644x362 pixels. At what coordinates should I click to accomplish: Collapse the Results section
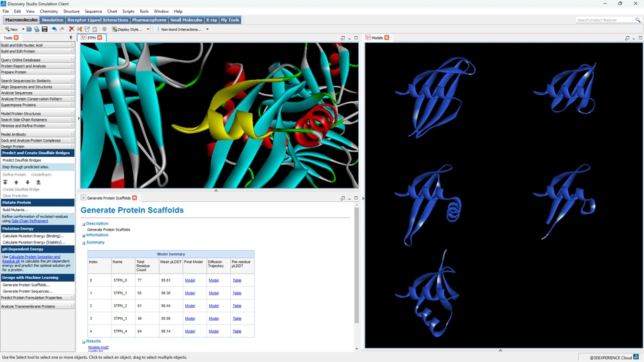83,341
